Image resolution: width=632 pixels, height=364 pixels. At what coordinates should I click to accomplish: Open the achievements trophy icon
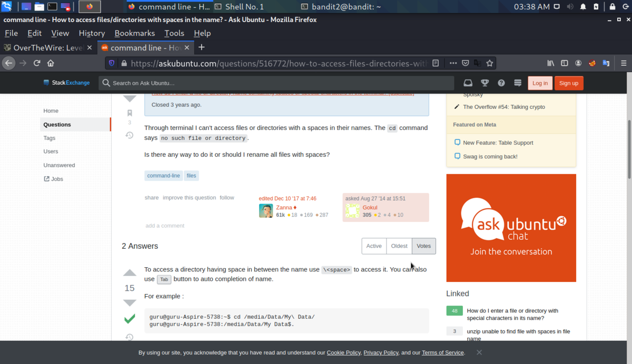[485, 83]
